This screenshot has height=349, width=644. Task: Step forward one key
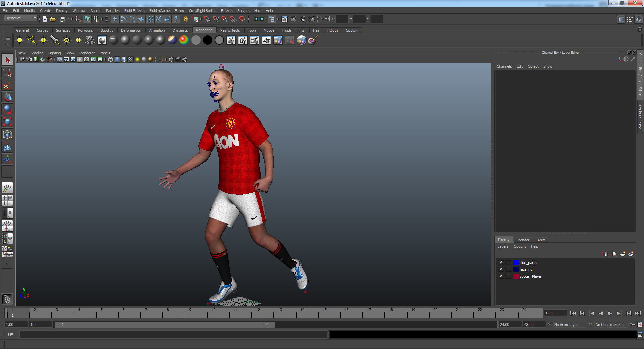point(619,313)
